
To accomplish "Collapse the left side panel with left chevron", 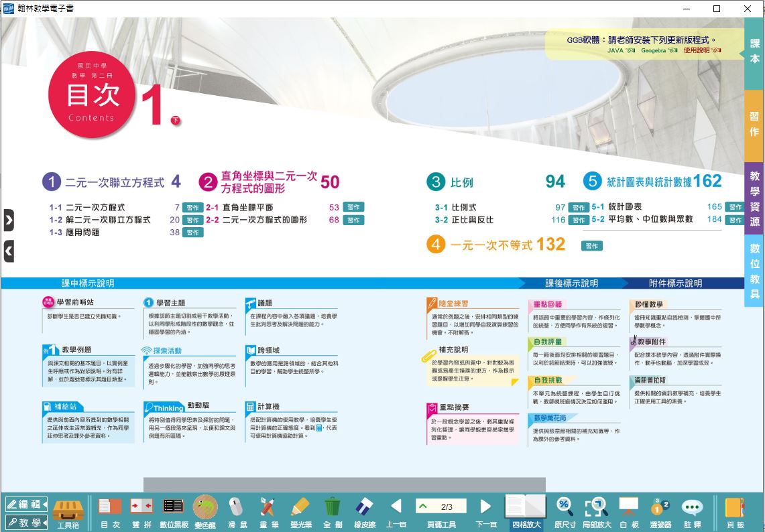I will 8,251.
